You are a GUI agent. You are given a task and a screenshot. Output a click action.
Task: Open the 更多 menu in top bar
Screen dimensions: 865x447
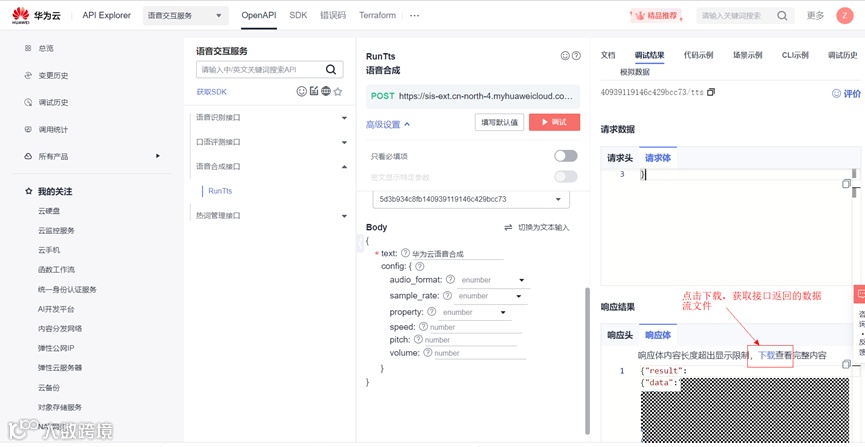815,15
